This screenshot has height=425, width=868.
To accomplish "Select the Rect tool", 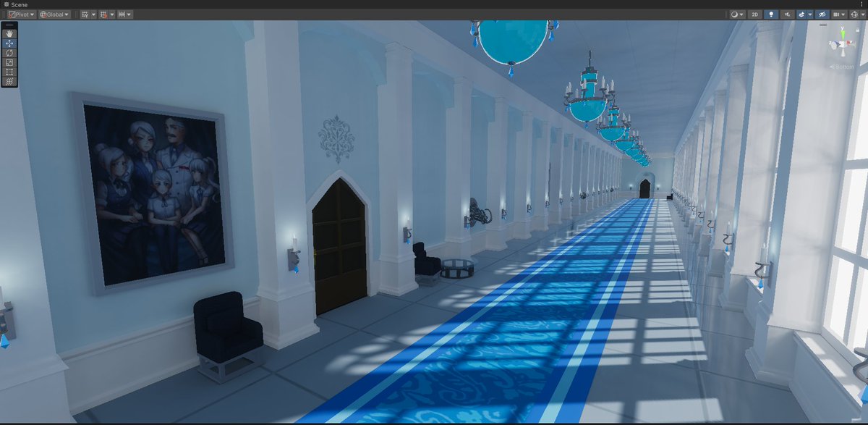I will (x=9, y=72).
